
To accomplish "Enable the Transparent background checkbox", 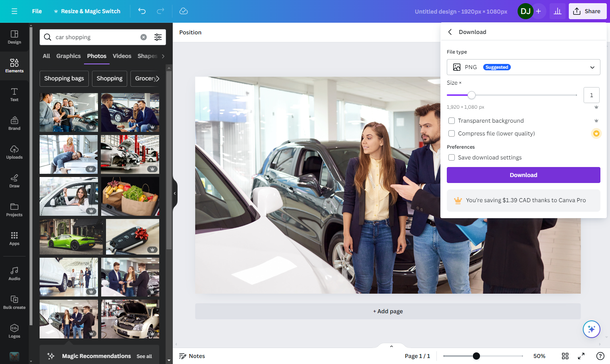I will 452,121.
